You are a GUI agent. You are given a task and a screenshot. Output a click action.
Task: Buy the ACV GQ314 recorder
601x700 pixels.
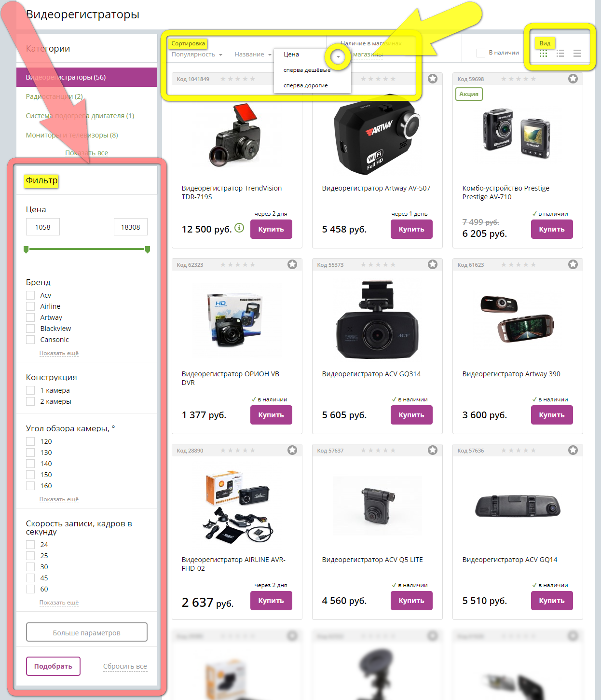[411, 415]
